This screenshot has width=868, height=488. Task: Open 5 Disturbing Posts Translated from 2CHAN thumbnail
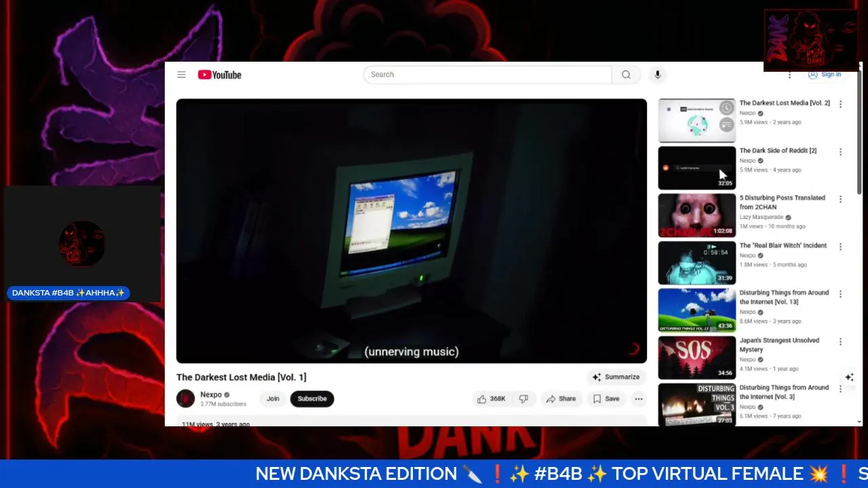696,215
